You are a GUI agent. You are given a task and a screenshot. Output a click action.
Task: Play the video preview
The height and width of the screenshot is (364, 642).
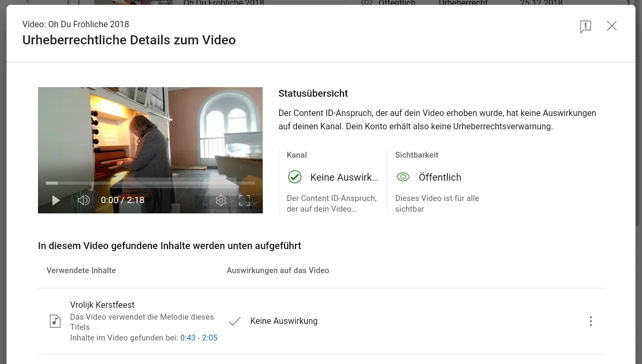click(56, 200)
